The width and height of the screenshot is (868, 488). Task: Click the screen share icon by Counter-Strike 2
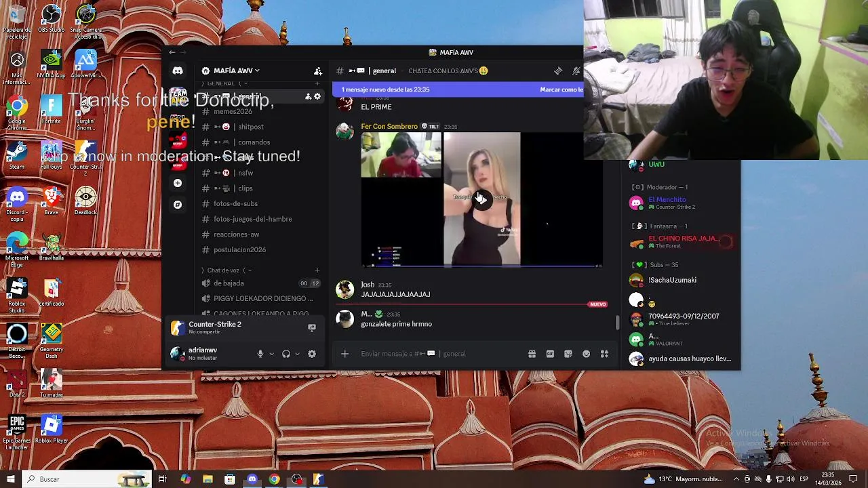pyautogui.click(x=312, y=327)
